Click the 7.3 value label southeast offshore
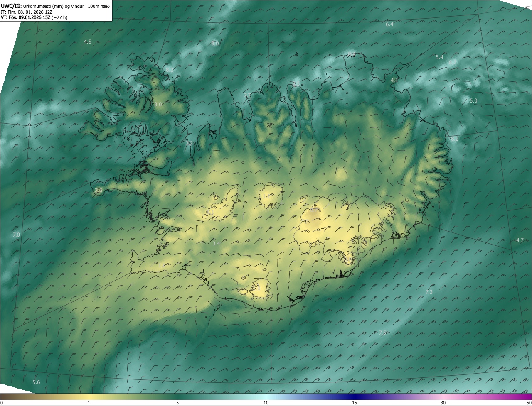The width and height of the screenshot is (532, 406). pos(429,292)
